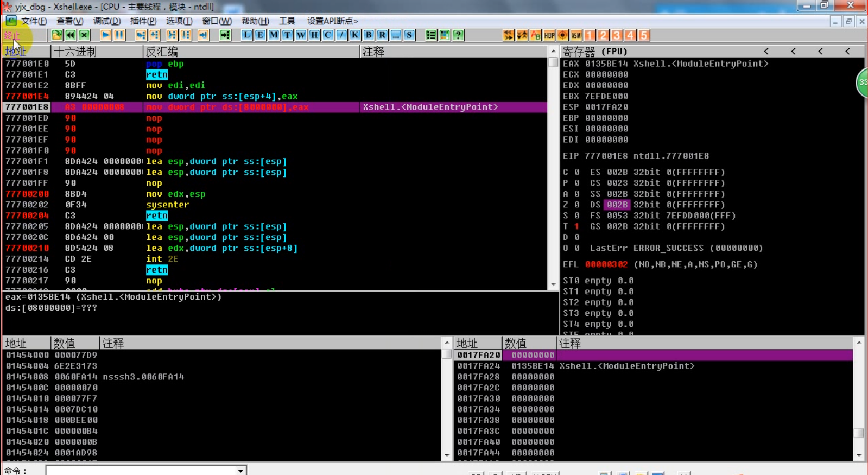Open the 文件(F) menu

click(x=34, y=21)
